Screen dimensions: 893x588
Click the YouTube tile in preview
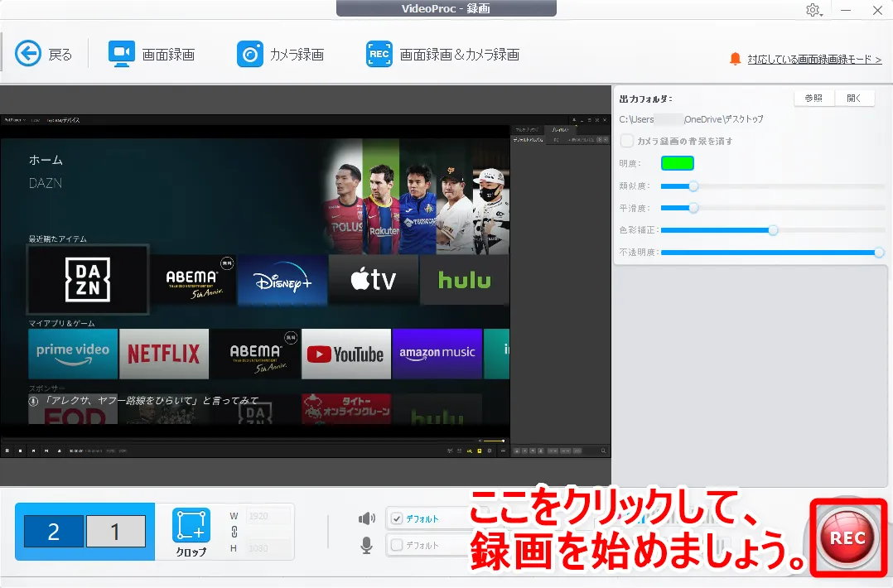click(346, 354)
